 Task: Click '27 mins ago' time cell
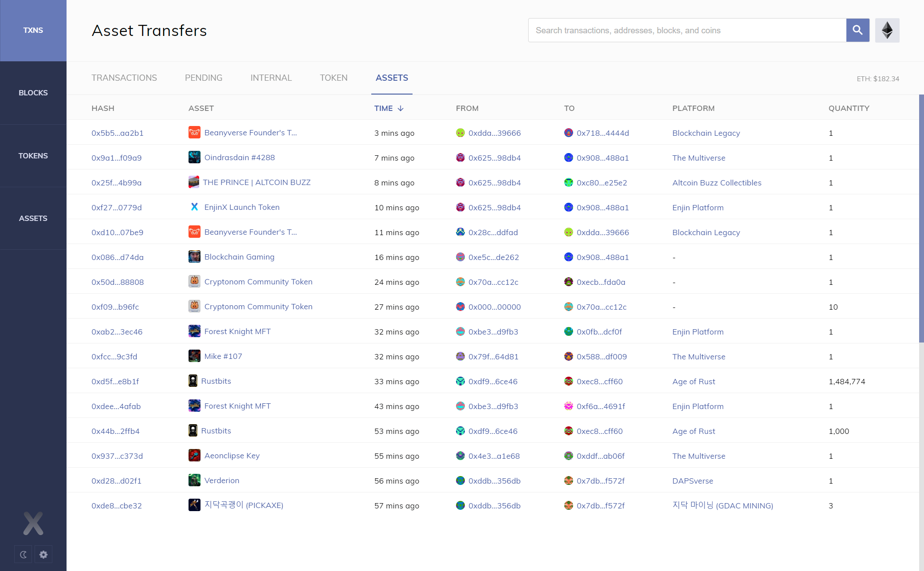click(x=397, y=307)
